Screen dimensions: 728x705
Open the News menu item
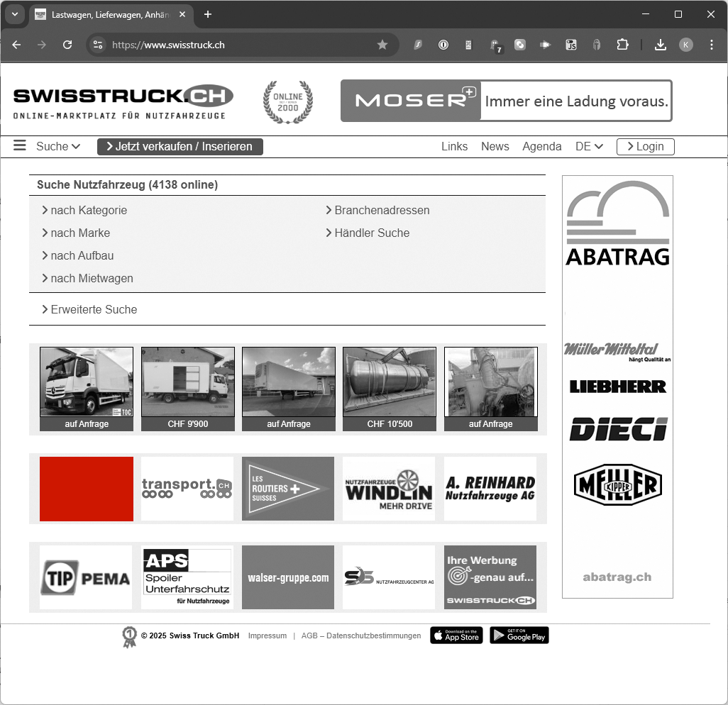click(x=495, y=147)
